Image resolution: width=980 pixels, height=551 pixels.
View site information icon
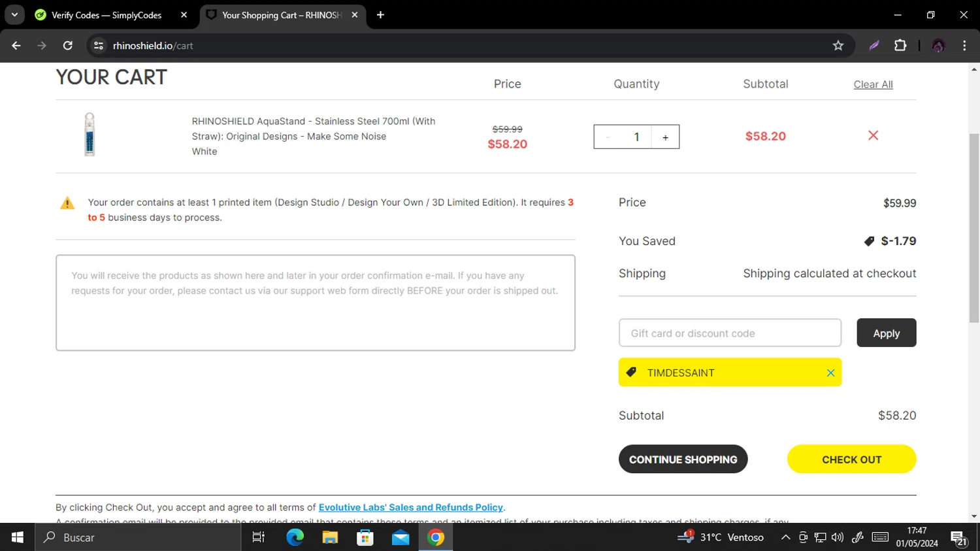pyautogui.click(x=99, y=46)
